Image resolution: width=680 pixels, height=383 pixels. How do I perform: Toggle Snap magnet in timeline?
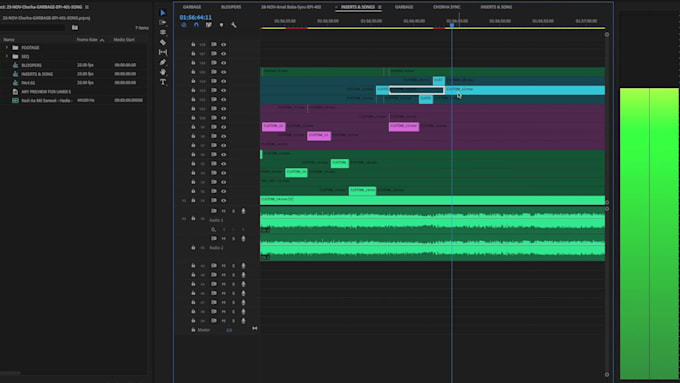[x=196, y=25]
